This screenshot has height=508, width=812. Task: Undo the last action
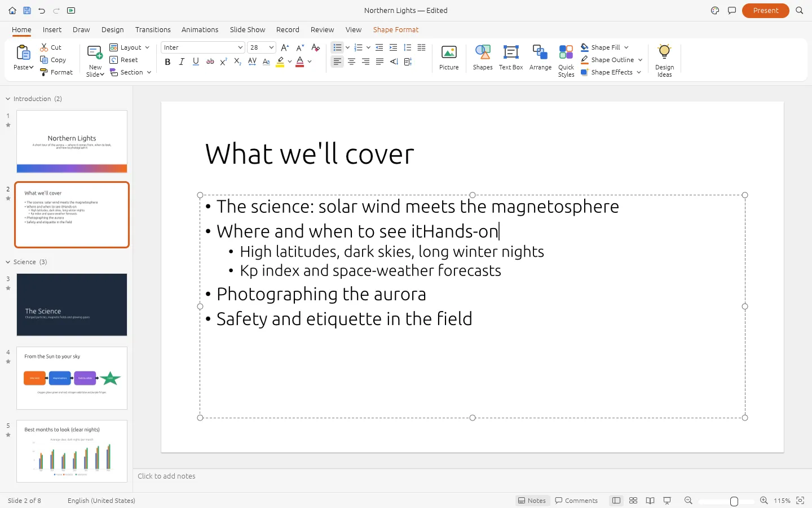[x=42, y=11]
